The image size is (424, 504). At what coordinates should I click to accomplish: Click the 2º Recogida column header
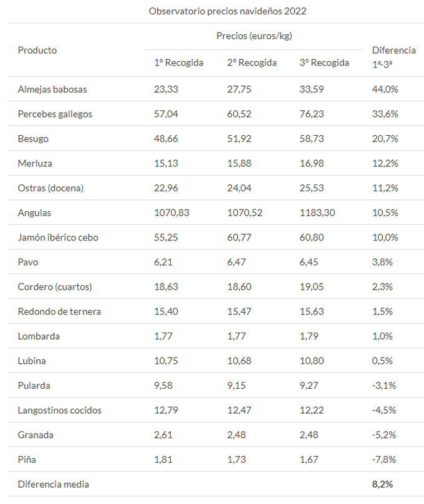pyautogui.click(x=252, y=63)
